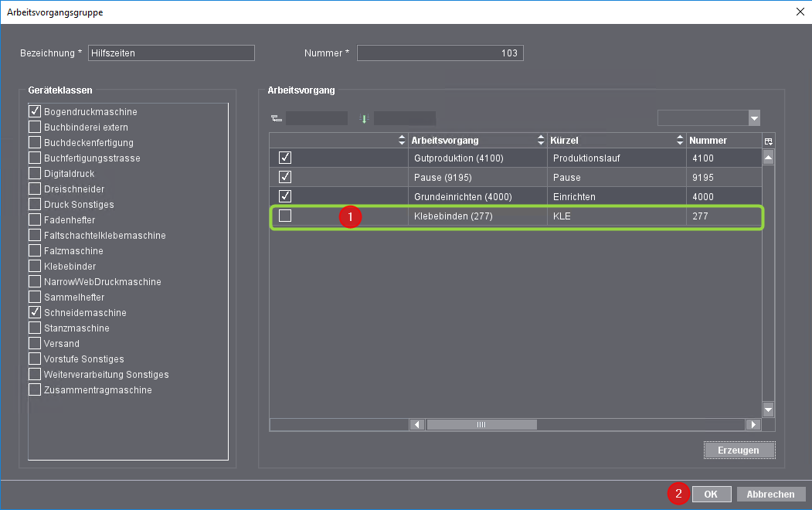This screenshot has width=812, height=510.
Task: Click the Arbeitsvorgang column header
Action: (x=477, y=141)
